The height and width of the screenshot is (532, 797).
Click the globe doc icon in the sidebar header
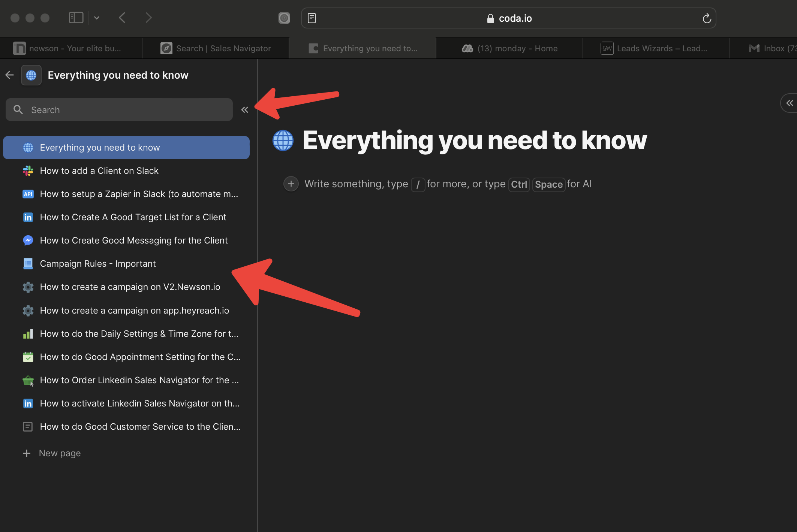[x=31, y=75]
